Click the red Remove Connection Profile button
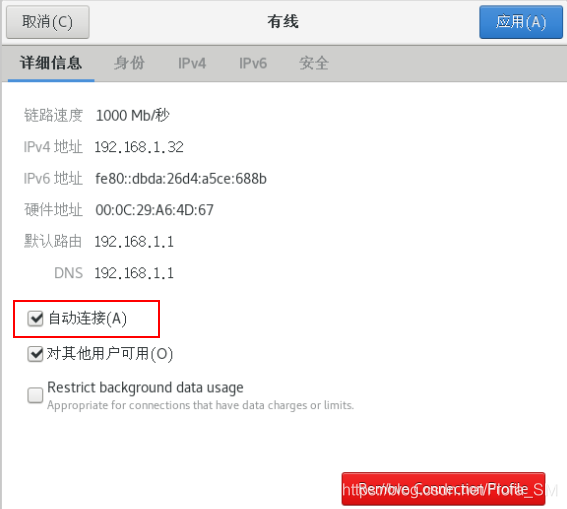This screenshot has width=567, height=509. [x=443, y=489]
